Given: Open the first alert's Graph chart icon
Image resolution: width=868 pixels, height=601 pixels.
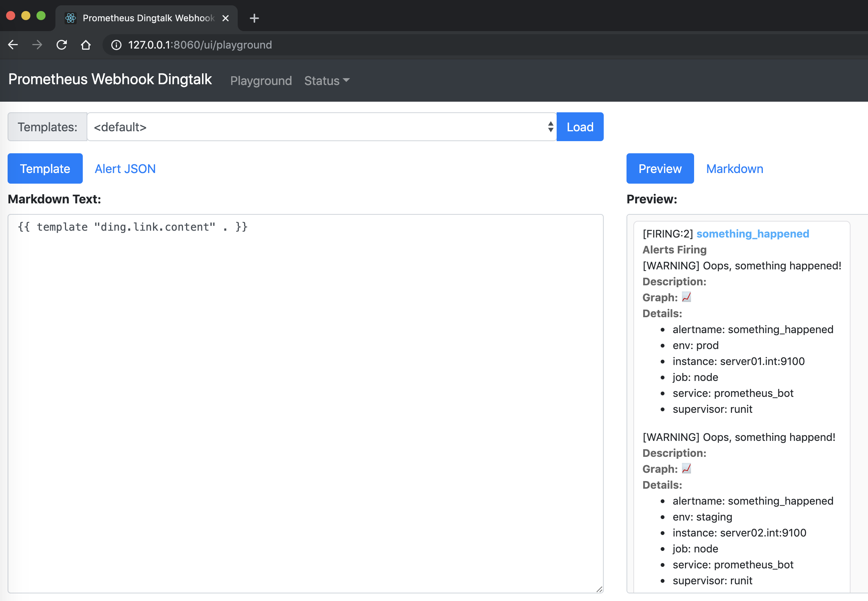Looking at the screenshot, I should (x=686, y=297).
